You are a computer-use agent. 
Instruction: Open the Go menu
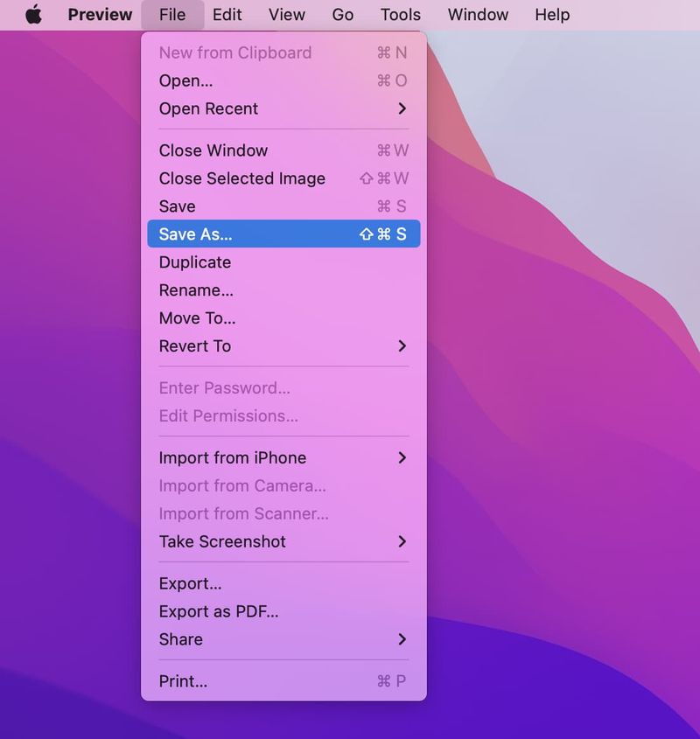342,15
